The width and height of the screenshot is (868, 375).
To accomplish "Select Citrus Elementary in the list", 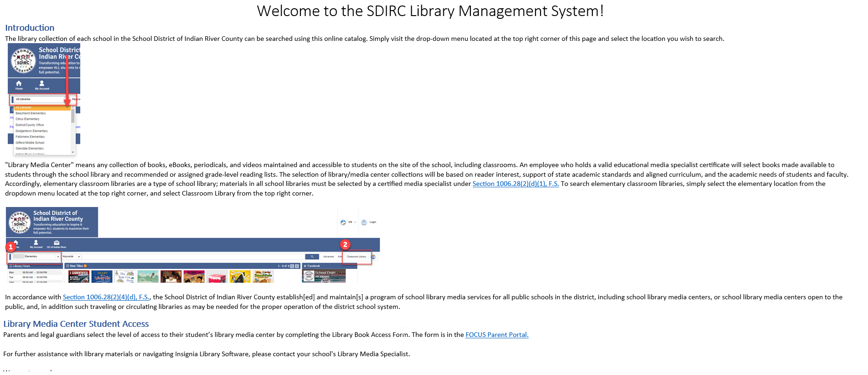I will point(28,119).
